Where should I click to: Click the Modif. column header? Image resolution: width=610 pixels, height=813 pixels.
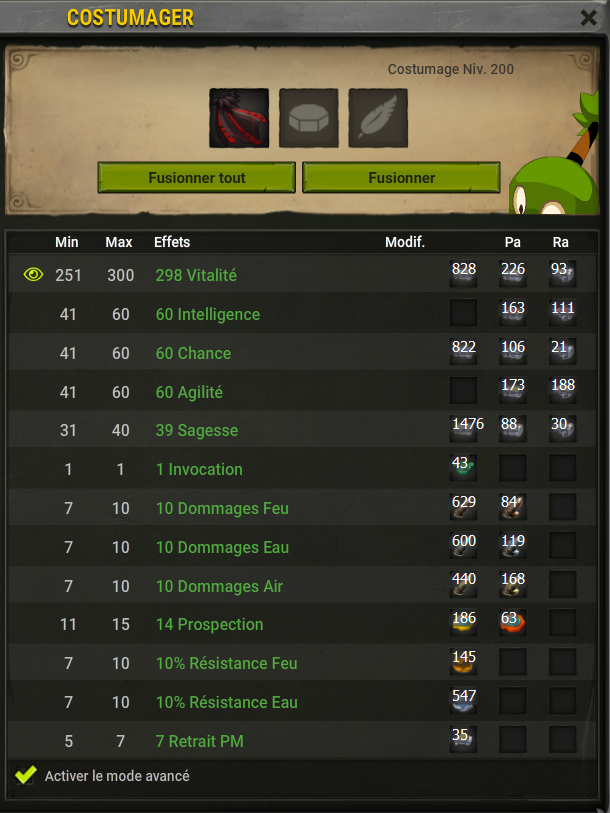[x=405, y=242]
